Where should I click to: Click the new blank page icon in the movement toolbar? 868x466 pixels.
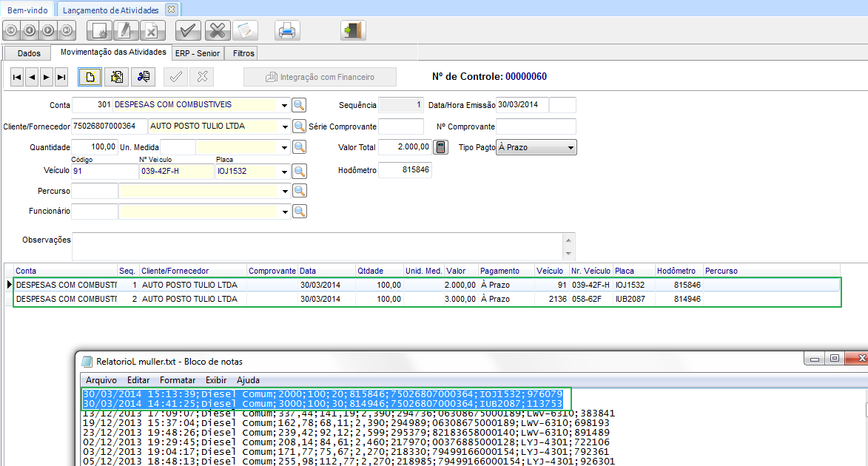pyautogui.click(x=90, y=77)
